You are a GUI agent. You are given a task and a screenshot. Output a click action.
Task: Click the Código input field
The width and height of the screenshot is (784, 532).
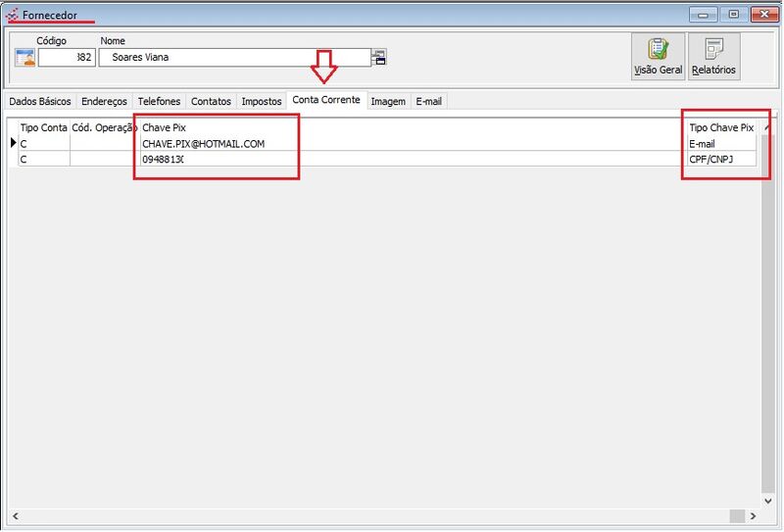click(x=66, y=58)
